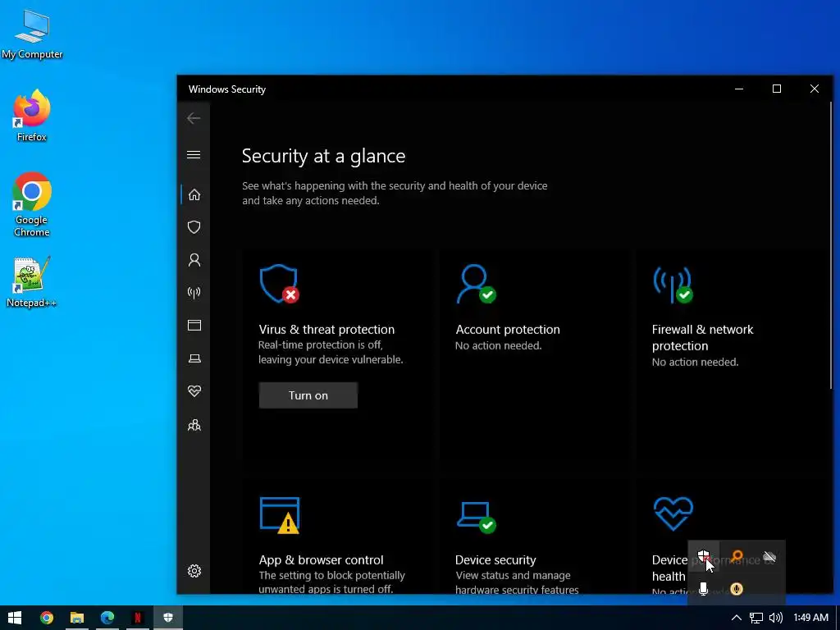The height and width of the screenshot is (630, 840).
Task: Open Virus & threat protection shield in sidebar
Action: (x=194, y=227)
